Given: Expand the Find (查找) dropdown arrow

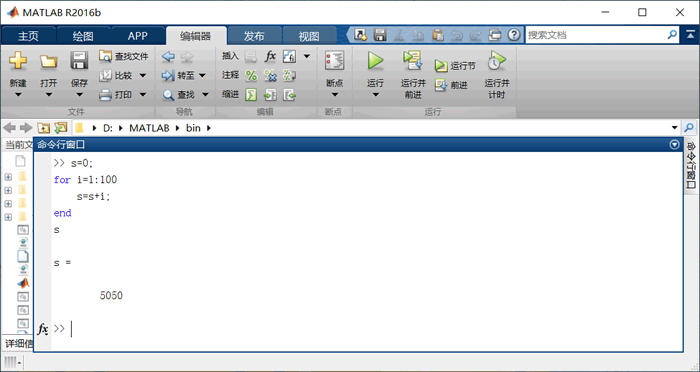Looking at the screenshot, I should coord(205,95).
